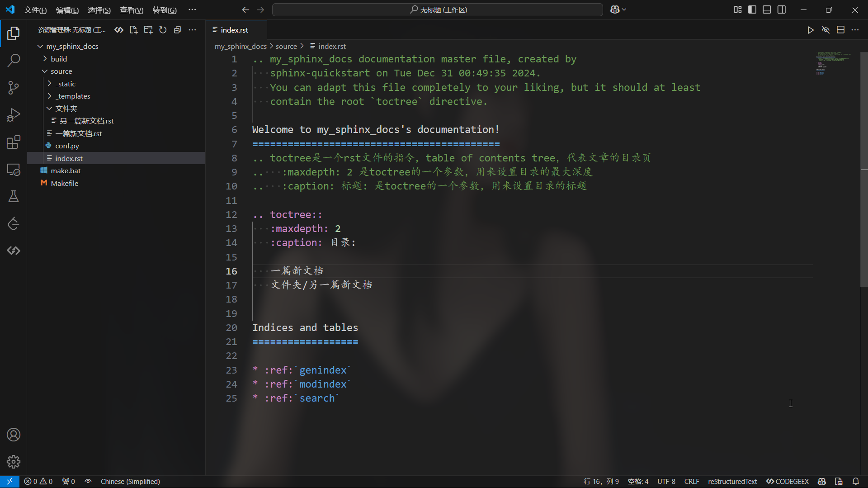Toggle the primary side bar visibility
Image resolution: width=868 pixels, height=488 pixels.
pos(752,9)
